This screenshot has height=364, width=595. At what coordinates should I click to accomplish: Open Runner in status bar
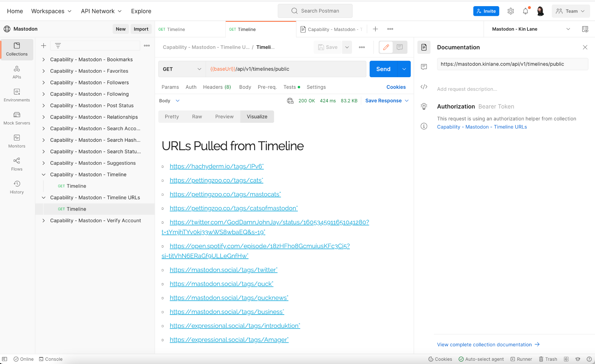pos(521,359)
